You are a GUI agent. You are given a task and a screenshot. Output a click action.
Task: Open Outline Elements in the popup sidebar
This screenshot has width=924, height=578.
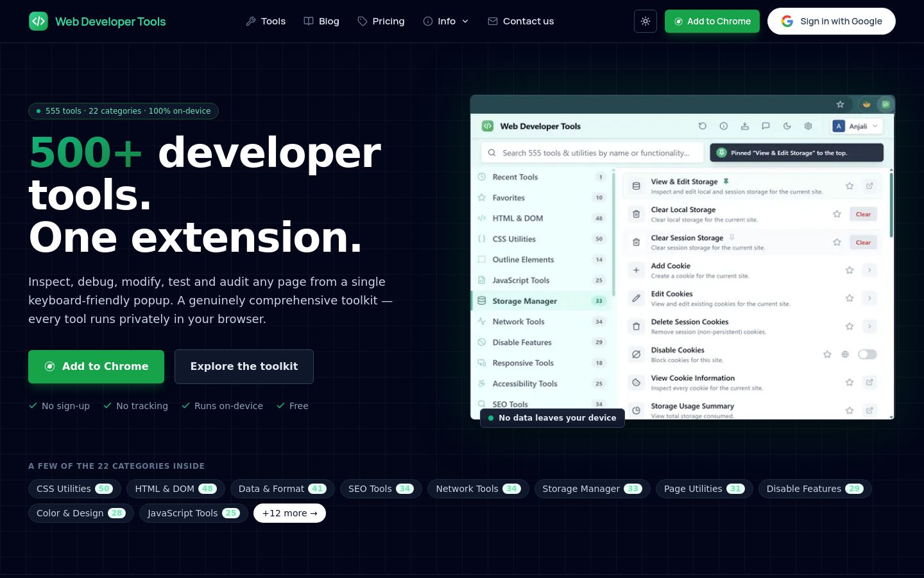tap(542, 259)
